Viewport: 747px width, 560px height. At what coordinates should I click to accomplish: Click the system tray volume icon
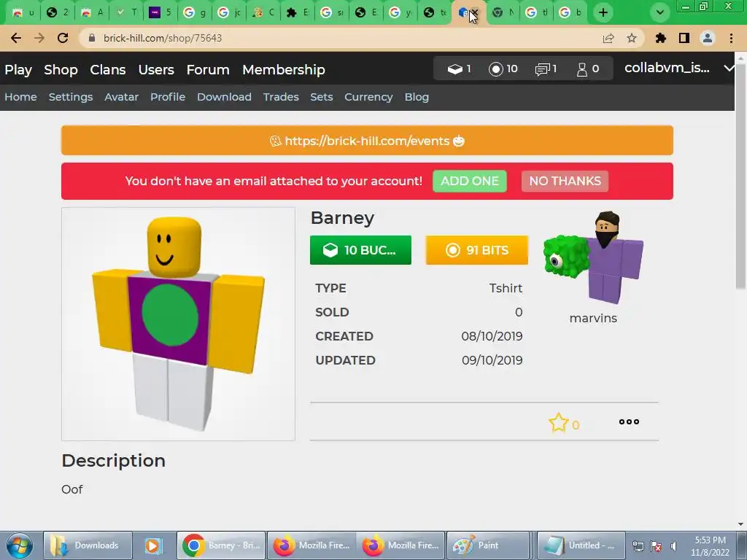pos(674,546)
